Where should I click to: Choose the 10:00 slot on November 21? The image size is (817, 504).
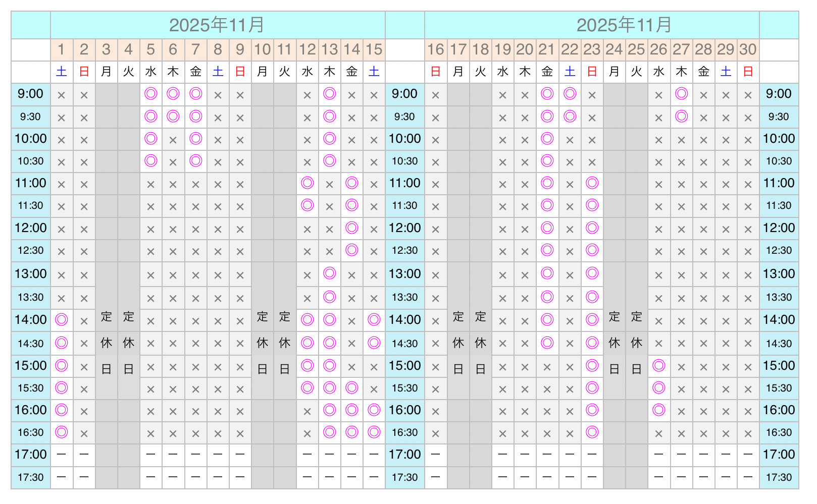[547, 139]
